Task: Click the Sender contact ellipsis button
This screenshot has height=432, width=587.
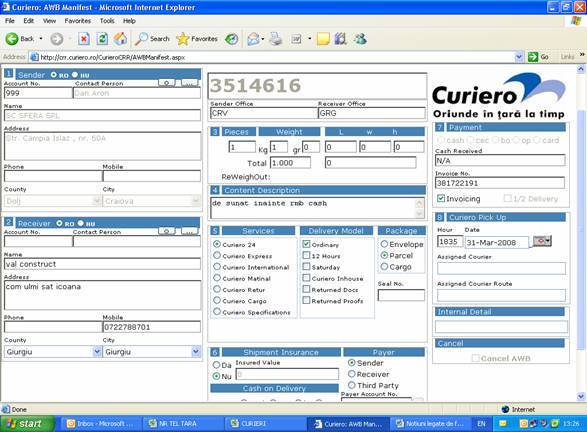Action: click(190, 83)
